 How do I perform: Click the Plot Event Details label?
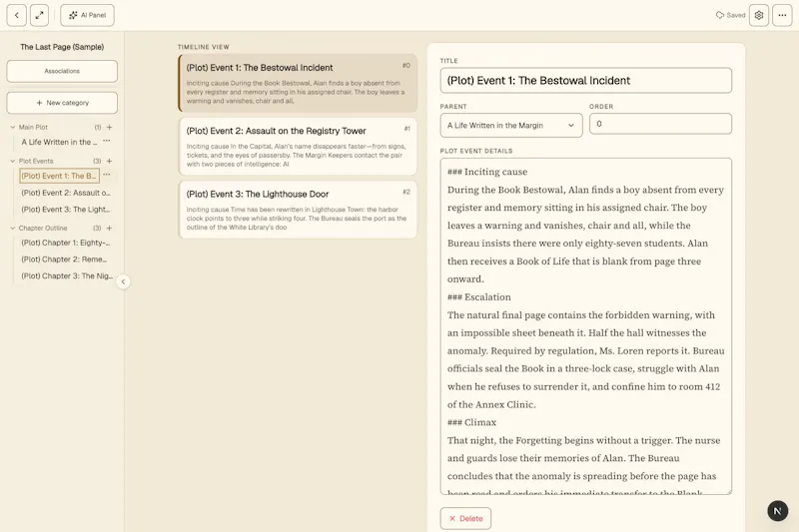point(476,151)
